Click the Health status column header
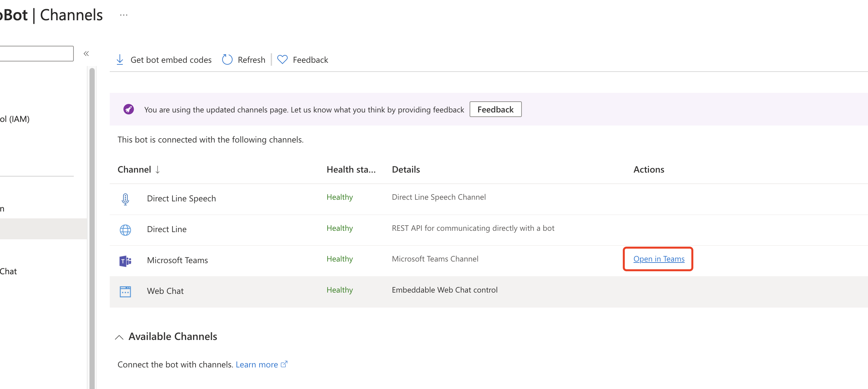The width and height of the screenshot is (868, 389). click(x=351, y=169)
